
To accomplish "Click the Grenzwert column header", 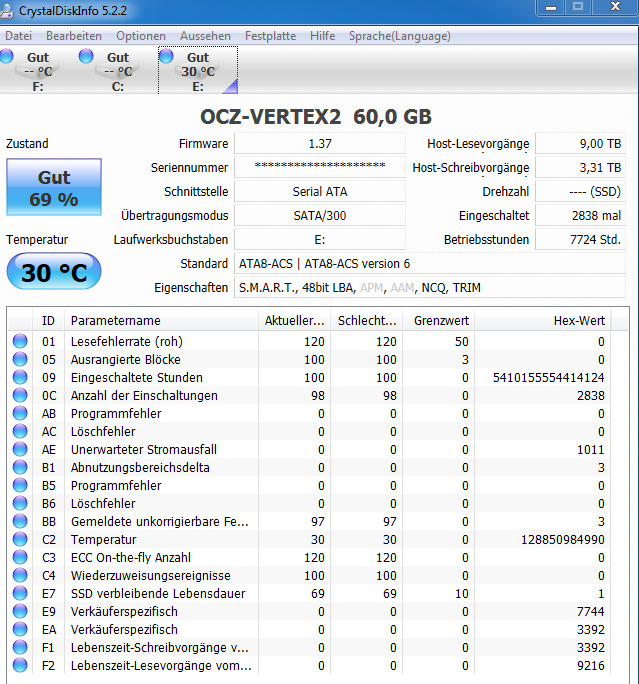I will (x=438, y=321).
